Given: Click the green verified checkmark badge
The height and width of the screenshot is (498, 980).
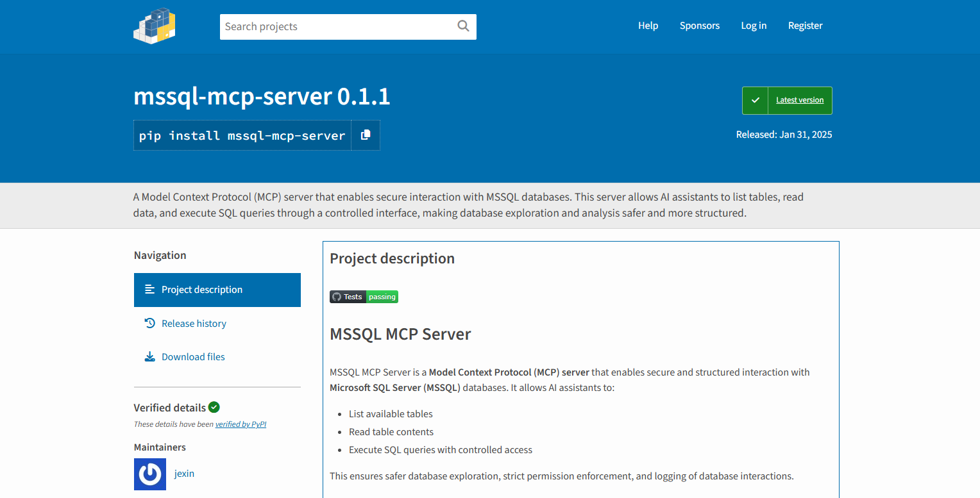Looking at the screenshot, I should point(214,407).
